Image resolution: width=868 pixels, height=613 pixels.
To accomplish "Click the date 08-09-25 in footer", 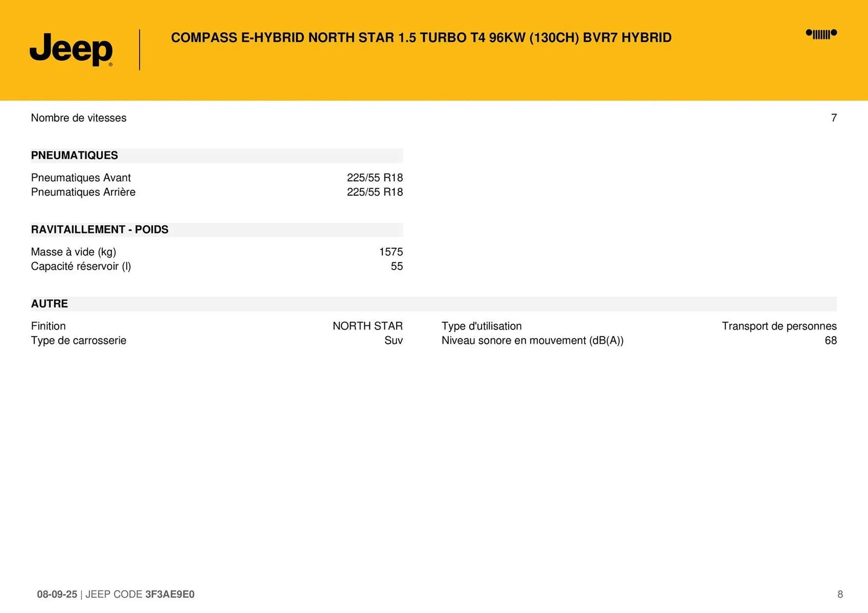I will (57, 594).
